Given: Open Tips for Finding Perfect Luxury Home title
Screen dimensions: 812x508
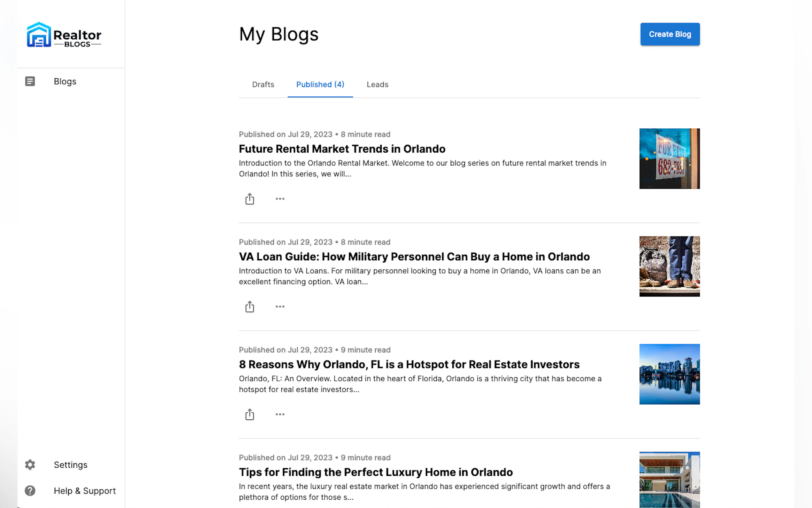Looking at the screenshot, I should [x=375, y=472].
